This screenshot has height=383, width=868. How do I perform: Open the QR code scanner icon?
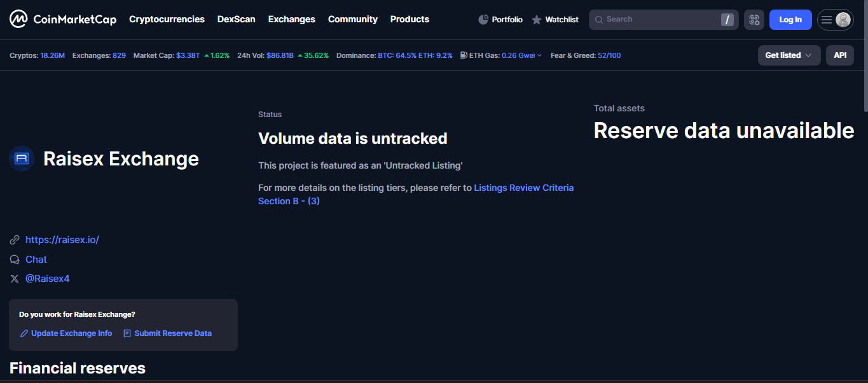tap(754, 20)
